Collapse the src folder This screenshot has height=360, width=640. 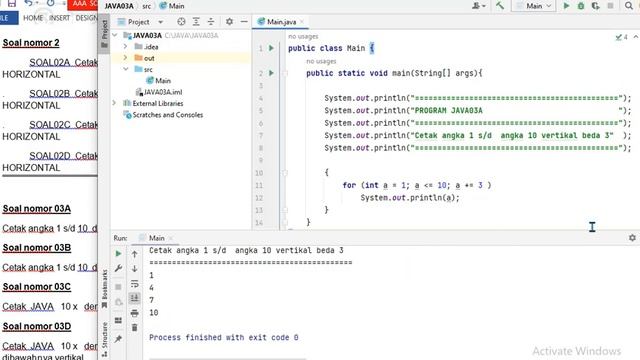click(126, 69)
